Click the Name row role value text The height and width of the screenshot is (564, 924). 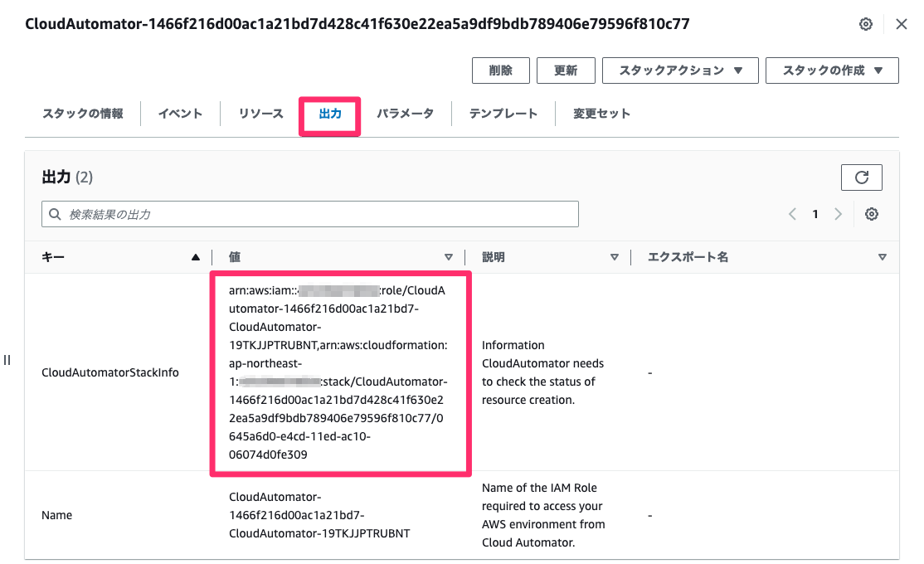[x=319, y=515]
